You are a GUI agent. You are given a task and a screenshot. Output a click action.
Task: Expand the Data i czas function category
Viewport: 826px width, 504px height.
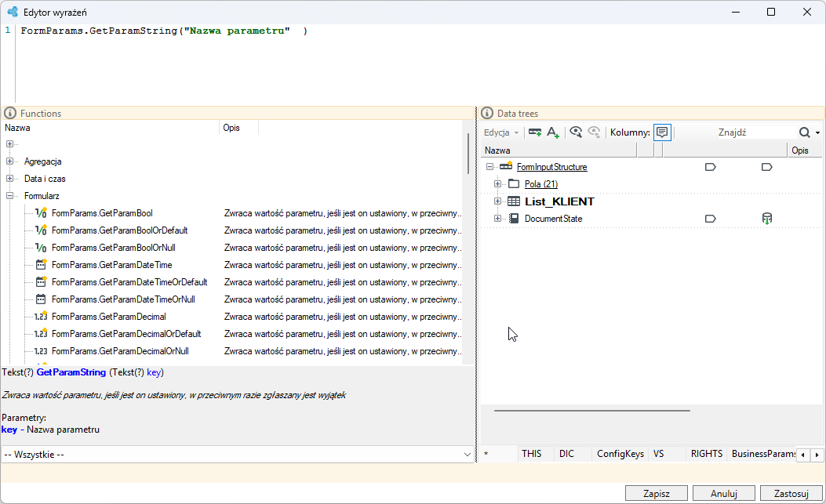[x=9, y=179]
